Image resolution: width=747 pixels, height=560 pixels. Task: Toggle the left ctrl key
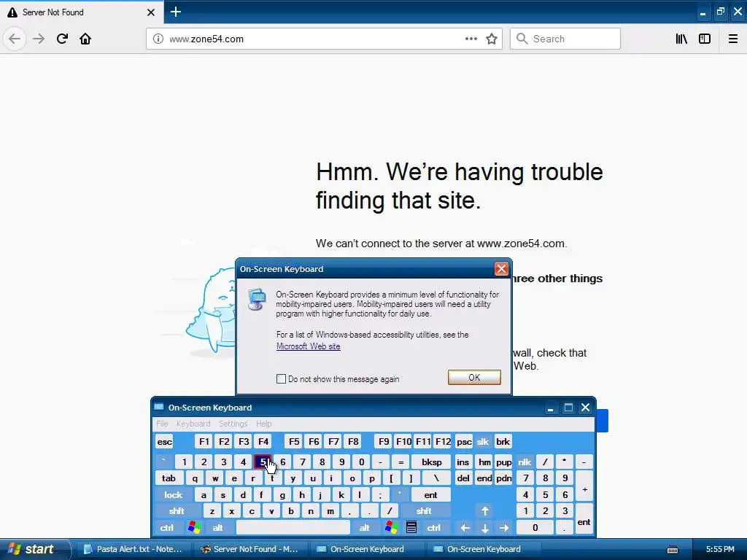click(167, 528)
